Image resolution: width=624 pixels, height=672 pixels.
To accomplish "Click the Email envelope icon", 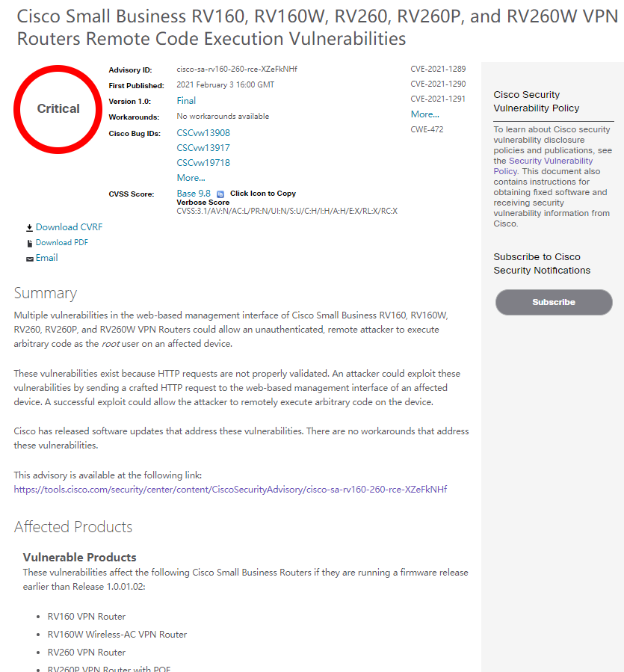I will pyautogui.click(x=30, y=259).
